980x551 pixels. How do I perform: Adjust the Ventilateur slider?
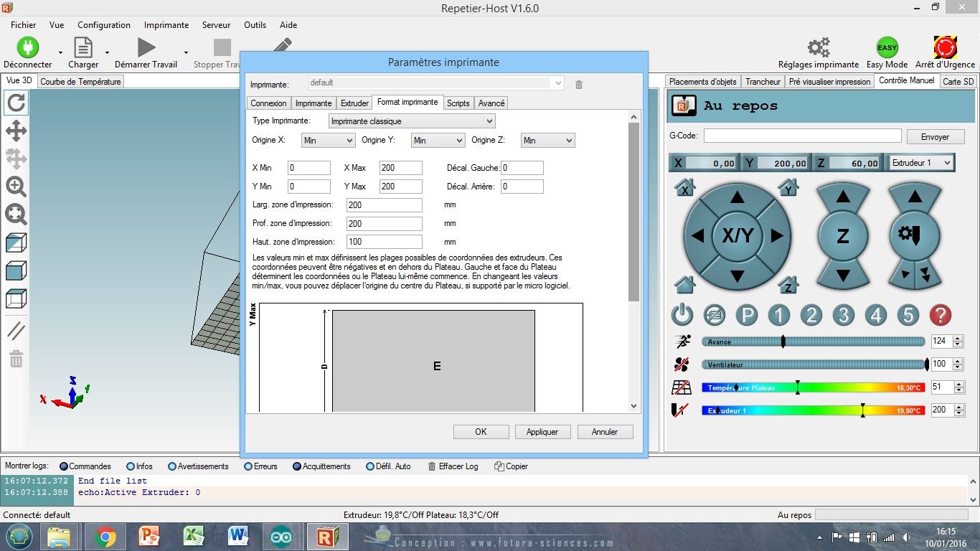coord(813,364)
